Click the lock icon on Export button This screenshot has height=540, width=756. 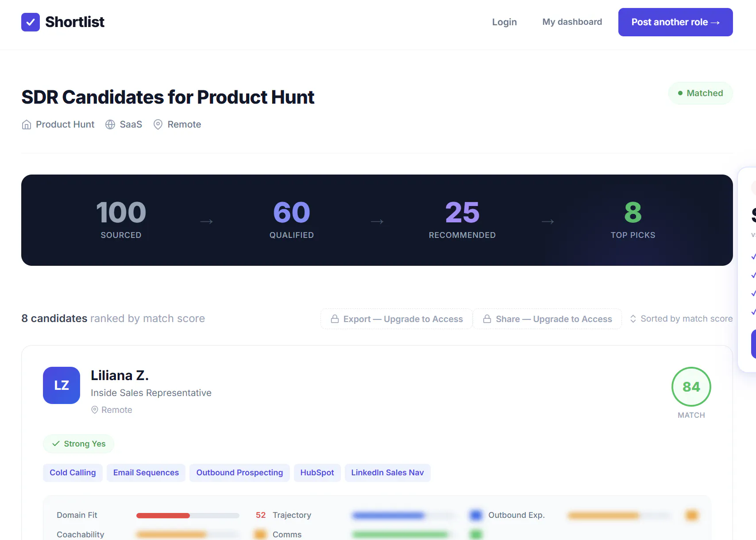pos(335,319)
